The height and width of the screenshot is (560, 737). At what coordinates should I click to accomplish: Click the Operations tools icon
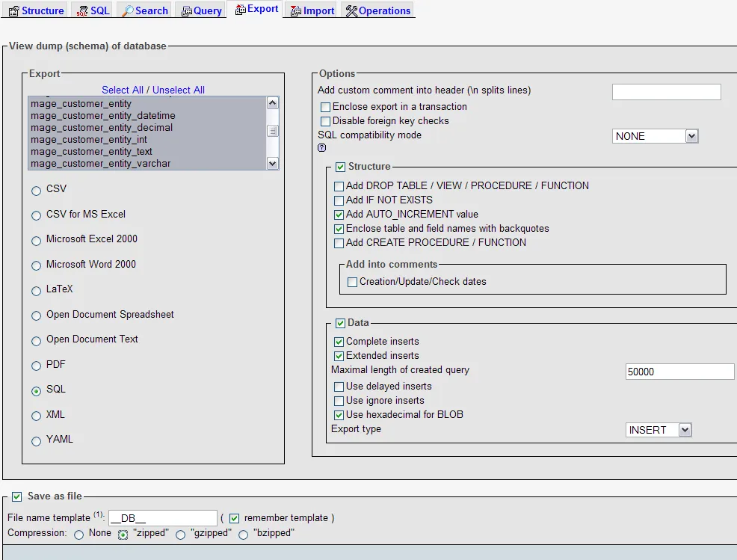point(351,11)
